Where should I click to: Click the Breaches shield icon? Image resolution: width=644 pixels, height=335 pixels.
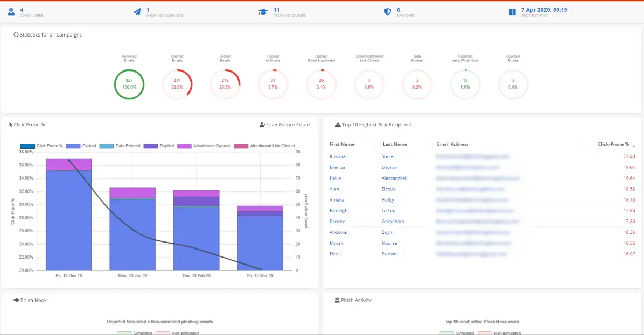click(387, 12)
